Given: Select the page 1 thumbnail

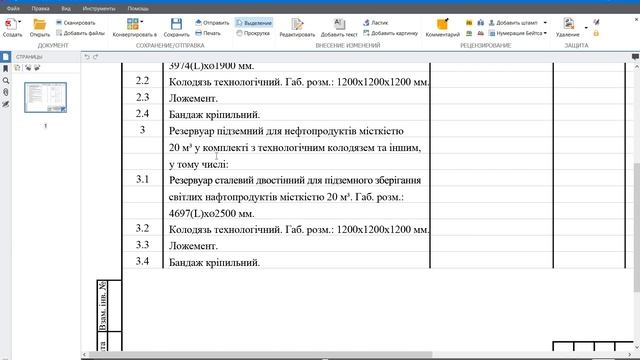Looking at the screenshot, I should (45, 97).
